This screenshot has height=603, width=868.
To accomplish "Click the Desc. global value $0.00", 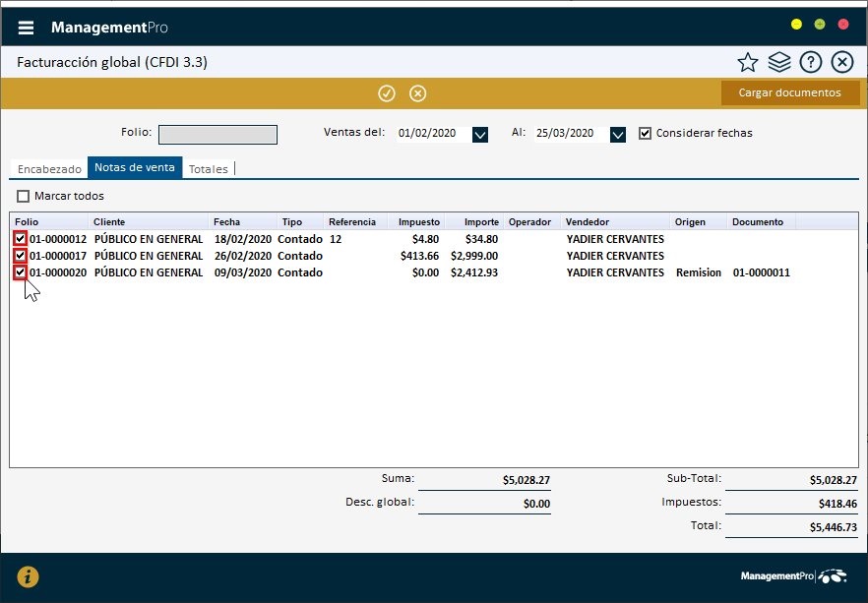I will 537,504.
